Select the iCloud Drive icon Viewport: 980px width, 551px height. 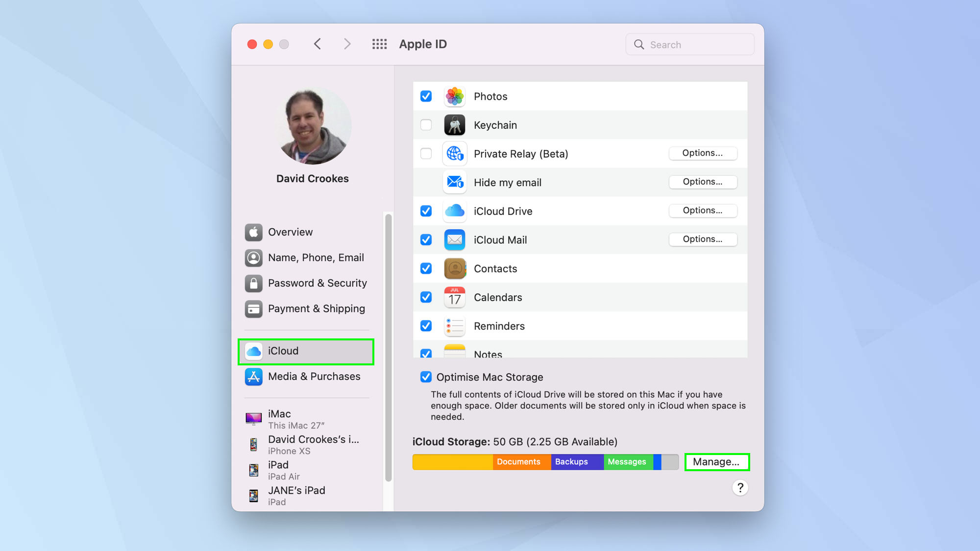pyautogui.click(x=454, y=211)
